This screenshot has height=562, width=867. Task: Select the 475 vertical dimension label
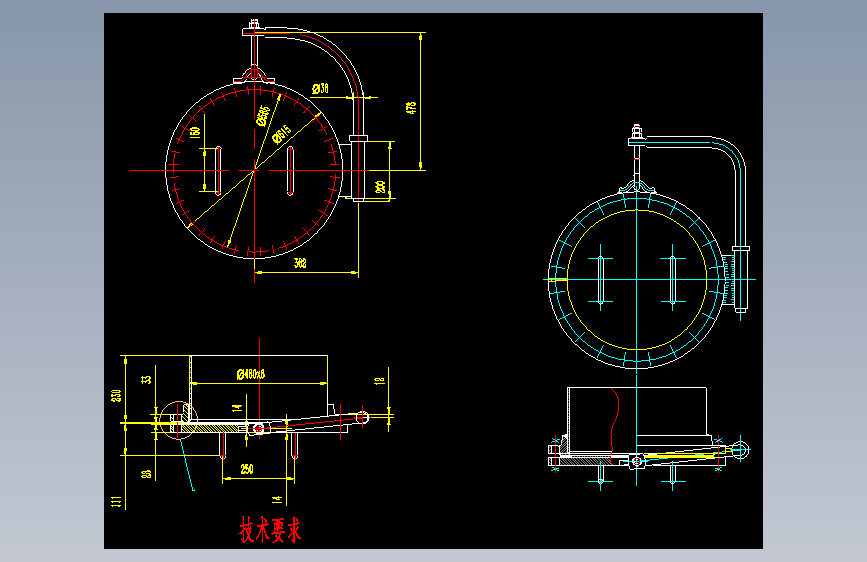(411, 108)
